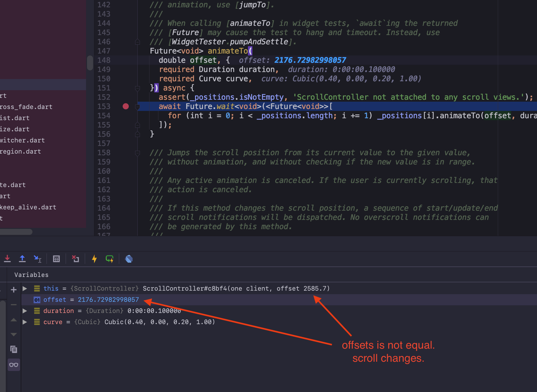Expand the 'this' ScrollController variable
This screenshot has height=392, width=537.
tap(25, 288)
